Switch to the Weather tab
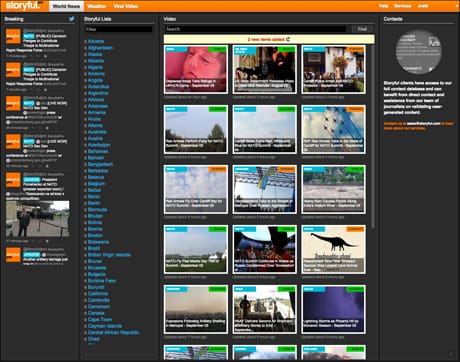Screen dimensions: 460x362 coord(96,6)
